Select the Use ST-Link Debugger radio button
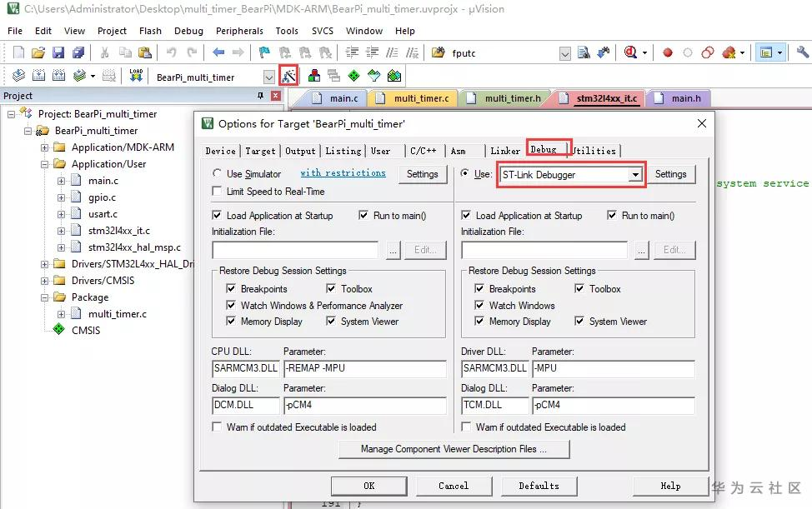This screenshot has height=509, width=812. pos(465,173)
